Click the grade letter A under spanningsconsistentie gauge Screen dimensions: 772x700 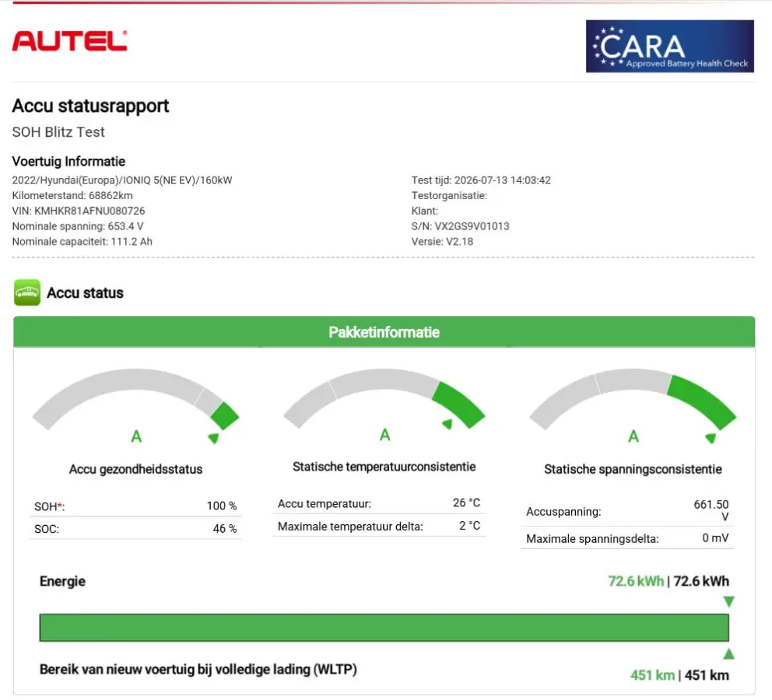(x=633, y=436)
